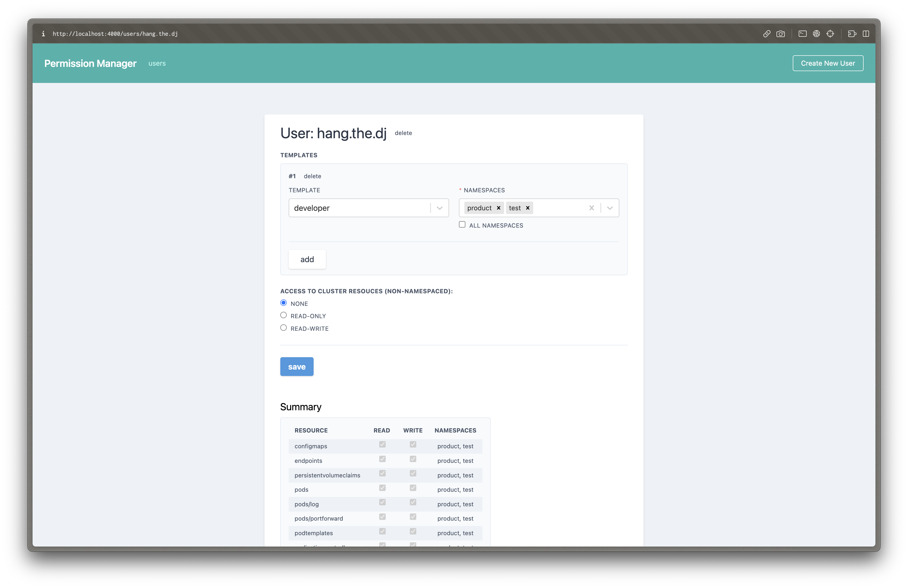Click the camera screenshot icon

(x=781, y=34)
